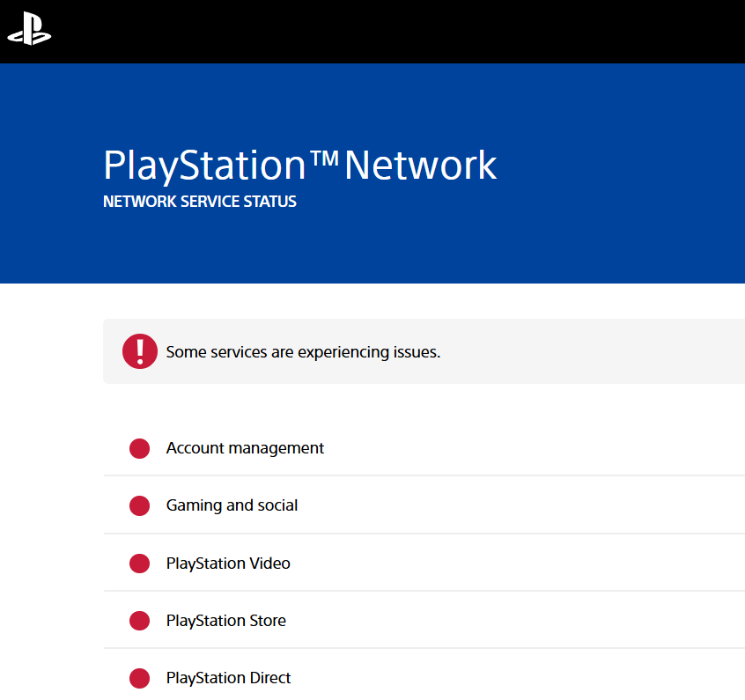Expand the PlayStation Video service label
Image resolution: width=745 pixels, height=700 pixels.
228,564
